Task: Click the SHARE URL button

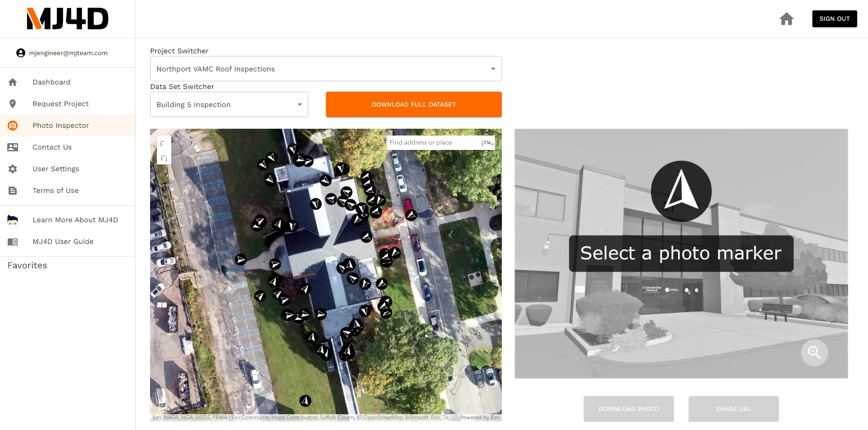Action: click(x=734, y=409)
